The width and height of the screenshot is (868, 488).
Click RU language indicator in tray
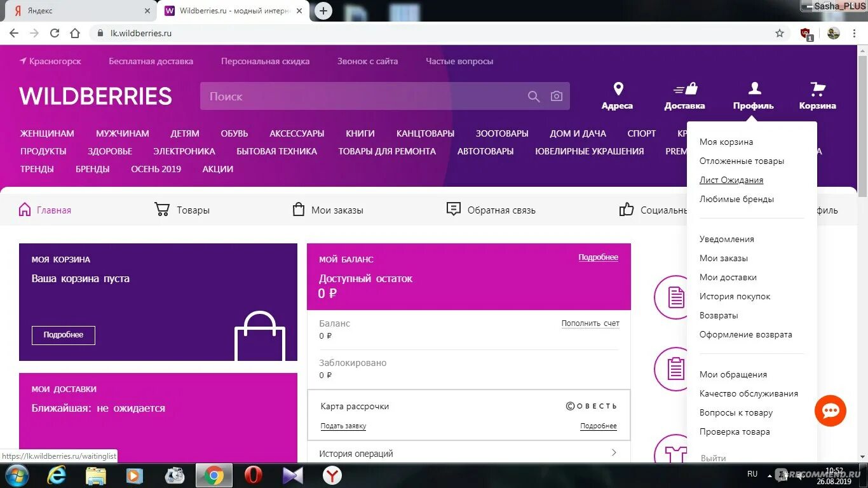point(752,474)
